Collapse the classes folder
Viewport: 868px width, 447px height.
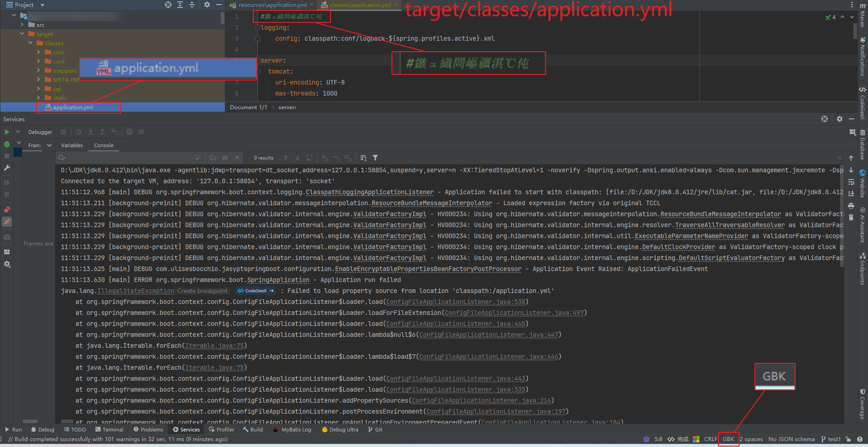(x=31, y=43)
